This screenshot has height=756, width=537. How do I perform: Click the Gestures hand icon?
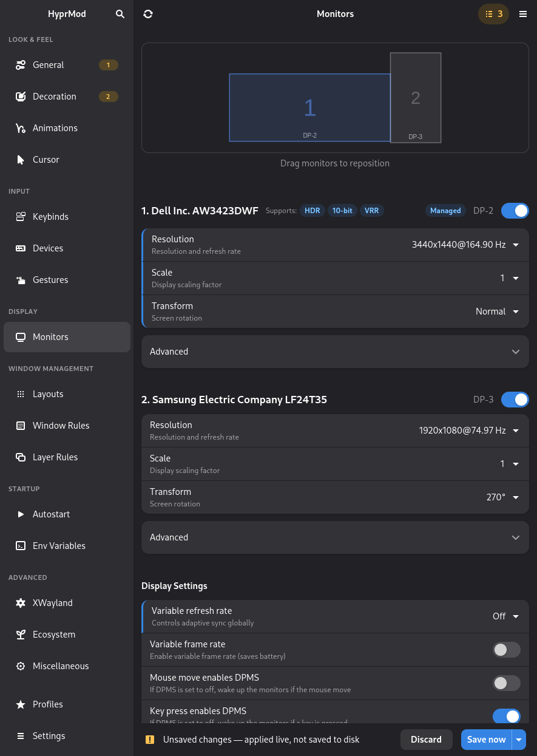pyautogui.click(x=21, y=280)
